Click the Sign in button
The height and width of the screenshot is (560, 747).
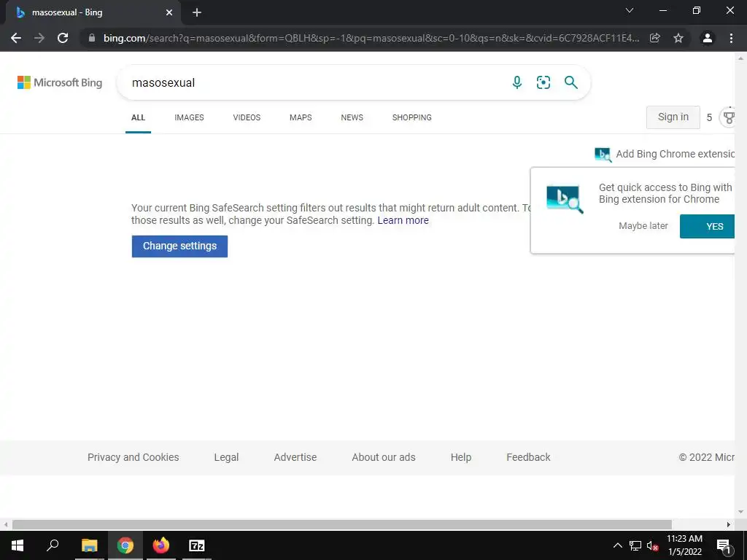[x=673, y=117]
